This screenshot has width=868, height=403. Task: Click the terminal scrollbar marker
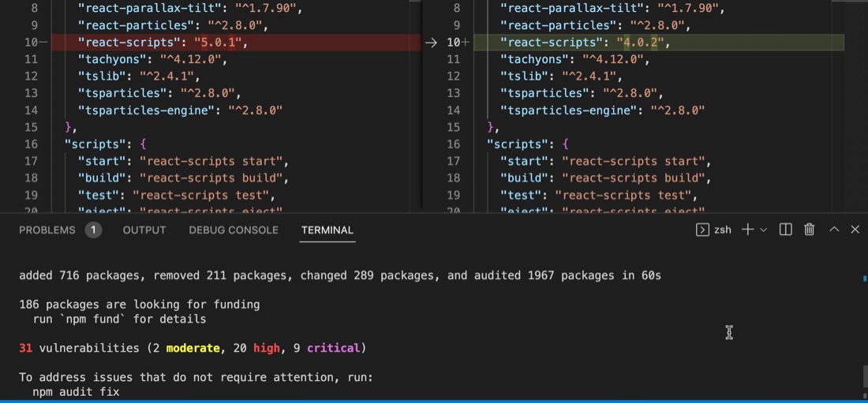[864, 278]
